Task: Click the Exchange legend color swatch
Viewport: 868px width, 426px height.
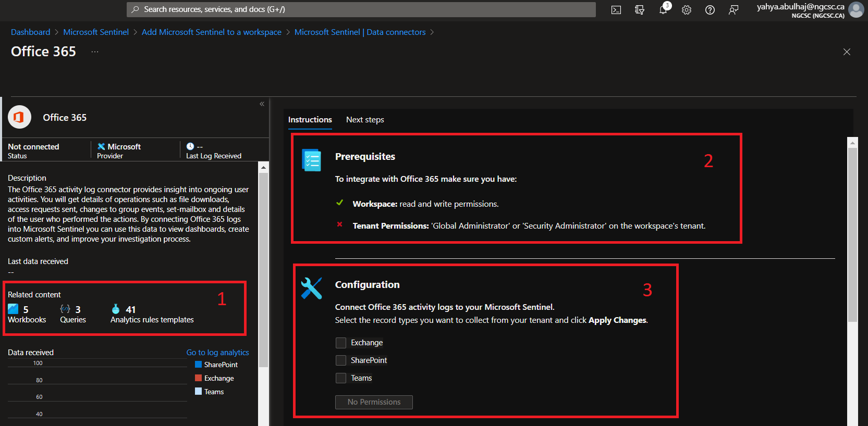Action: (198, 378)
